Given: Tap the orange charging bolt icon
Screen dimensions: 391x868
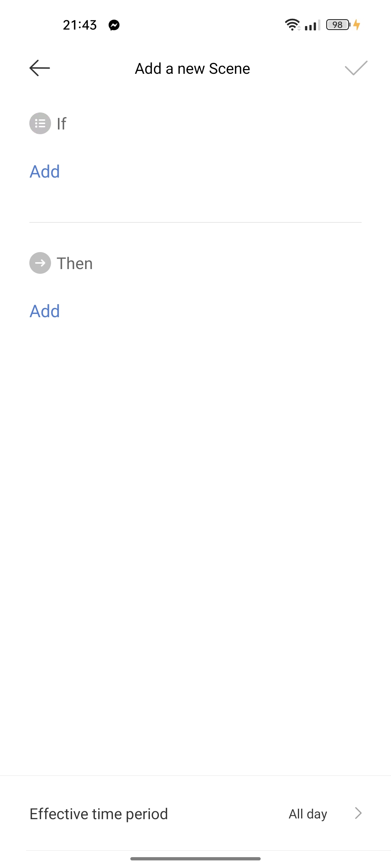Looking at the screenshot, I should pos(357,25).
